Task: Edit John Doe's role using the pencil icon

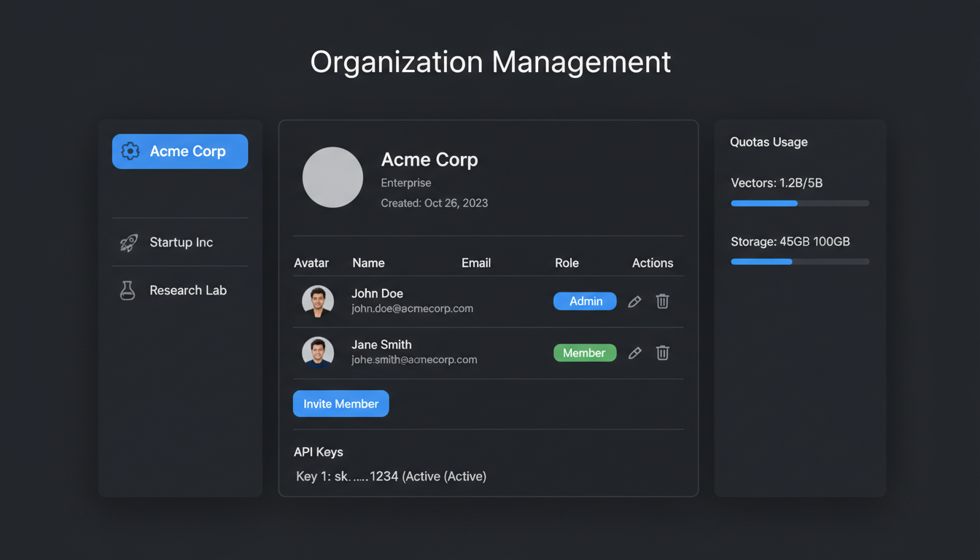Action: [x=634, y=301]
